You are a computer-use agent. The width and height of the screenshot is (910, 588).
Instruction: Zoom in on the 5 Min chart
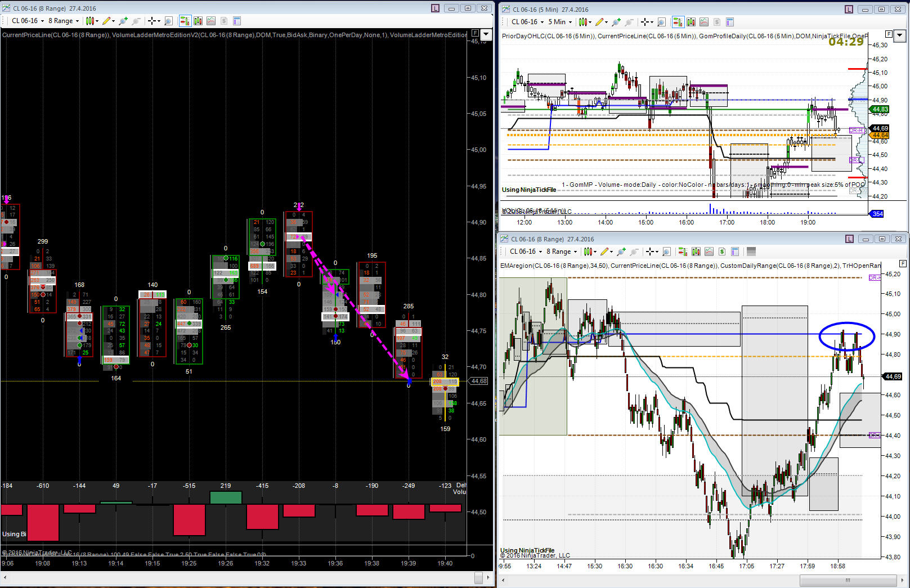(x=616, y=22)
